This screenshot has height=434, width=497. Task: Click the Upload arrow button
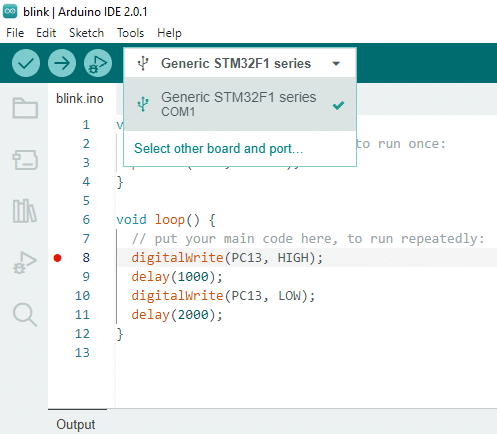coord(62,63)
